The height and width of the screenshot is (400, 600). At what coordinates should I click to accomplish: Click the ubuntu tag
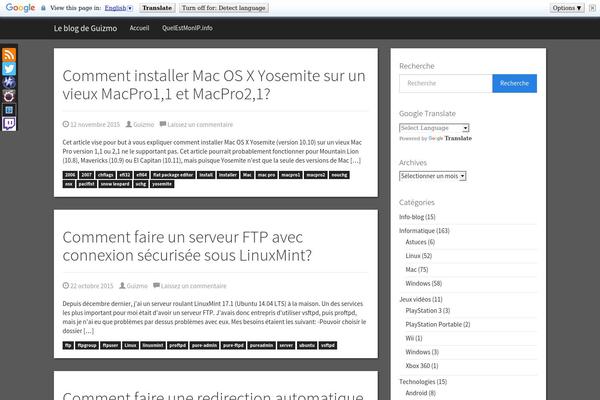(307, 345)
